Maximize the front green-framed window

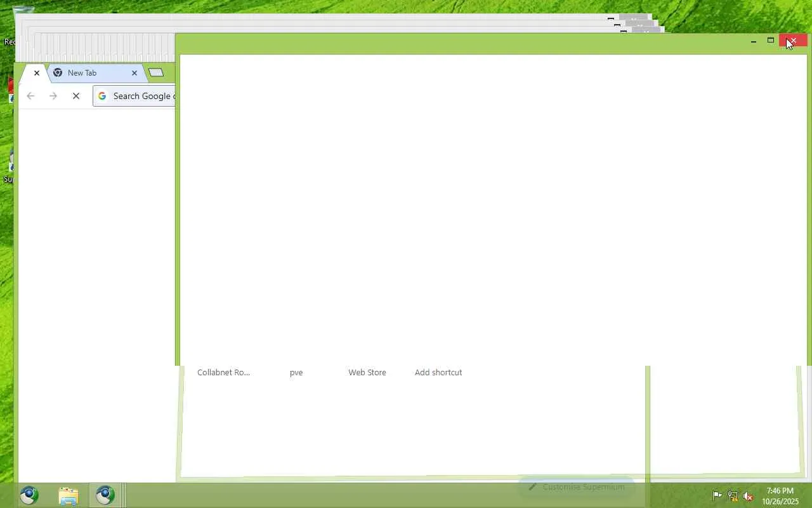(771, 41)
